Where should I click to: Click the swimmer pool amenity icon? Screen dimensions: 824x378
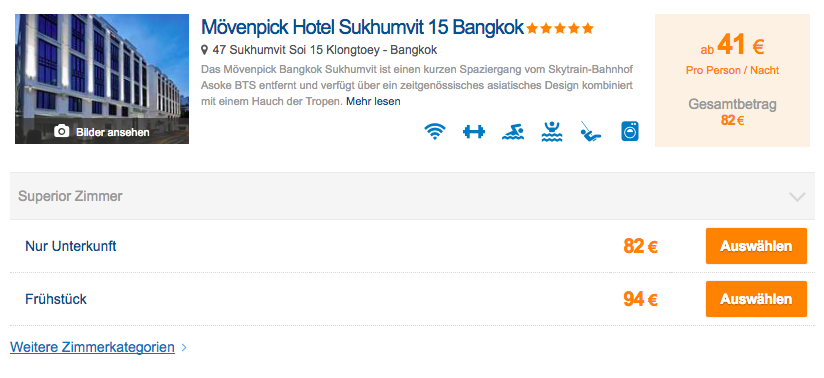coord(513,131)
